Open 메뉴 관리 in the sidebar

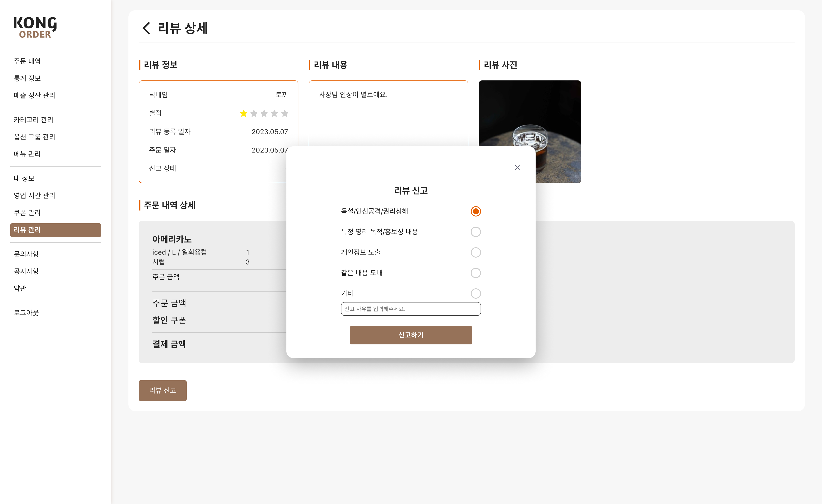27,154
